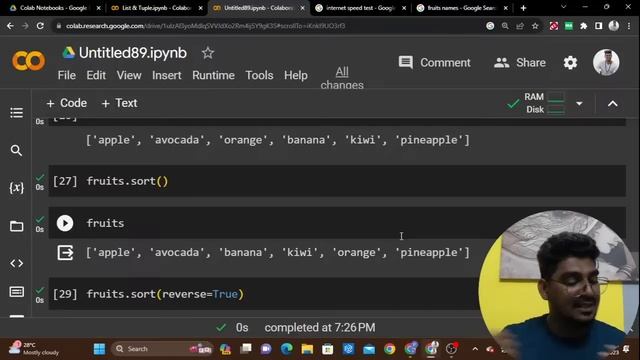The image size is (640, 360).
Task: Switch to the List & Tuple.ipynb tab
Action: point(156,8)
